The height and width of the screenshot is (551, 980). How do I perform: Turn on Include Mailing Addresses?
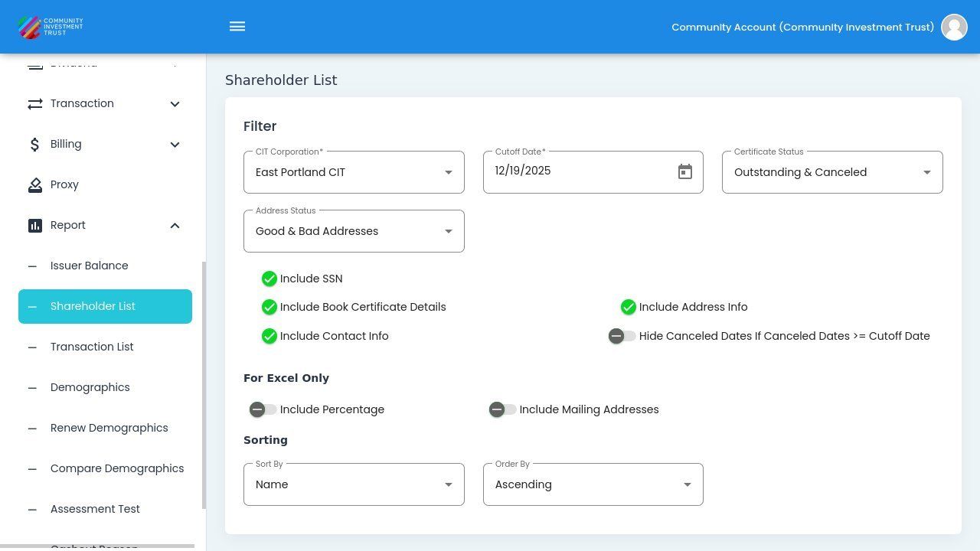click(x=502, y=409)
